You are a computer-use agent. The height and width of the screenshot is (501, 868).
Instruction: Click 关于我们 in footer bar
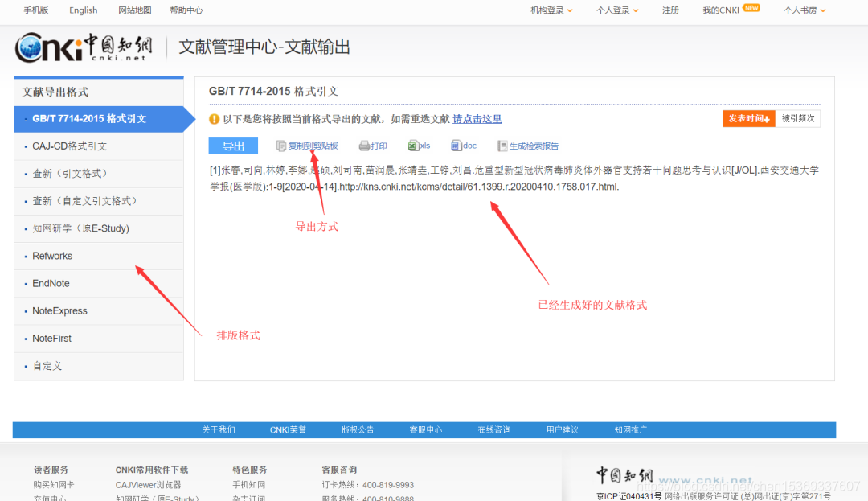pyautogui.click(x=219, y=429)
